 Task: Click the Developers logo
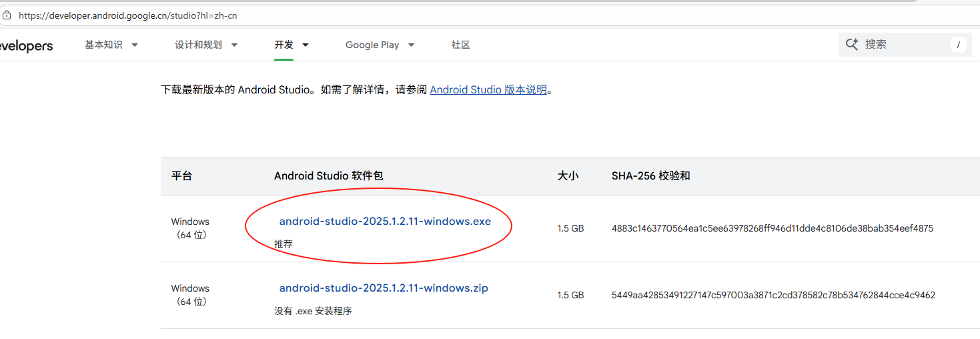coord(26,46)
